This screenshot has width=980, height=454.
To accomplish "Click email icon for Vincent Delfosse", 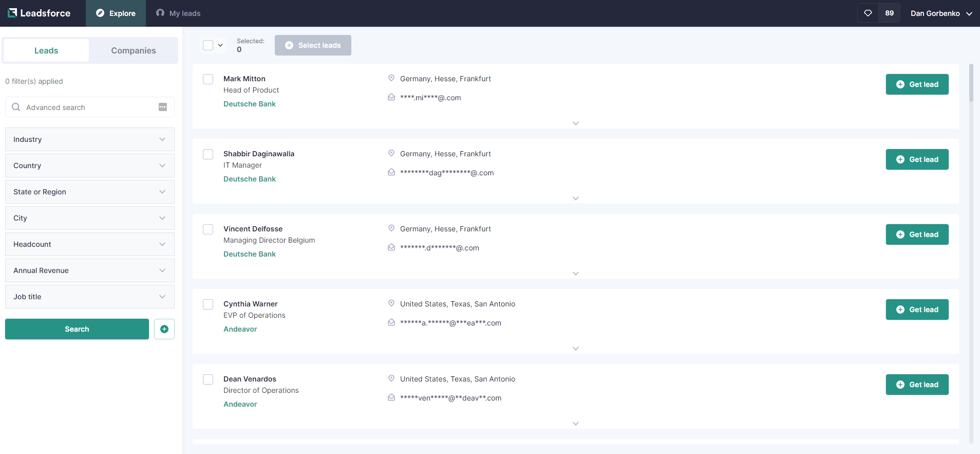I will pos(391,247).
